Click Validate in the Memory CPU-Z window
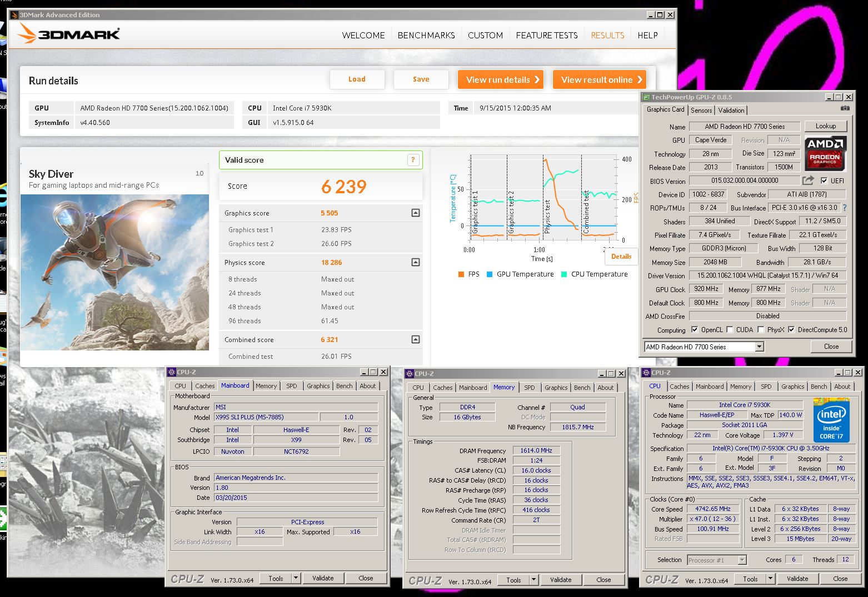868x597 pixels. tap(561, 580)
